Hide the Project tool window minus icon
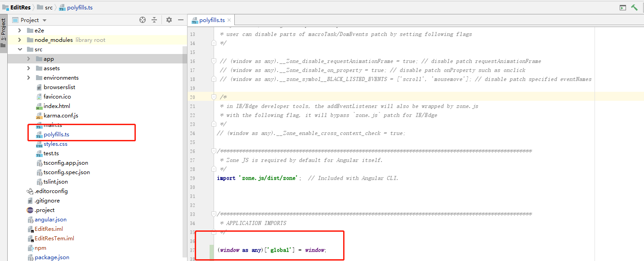 181,20
